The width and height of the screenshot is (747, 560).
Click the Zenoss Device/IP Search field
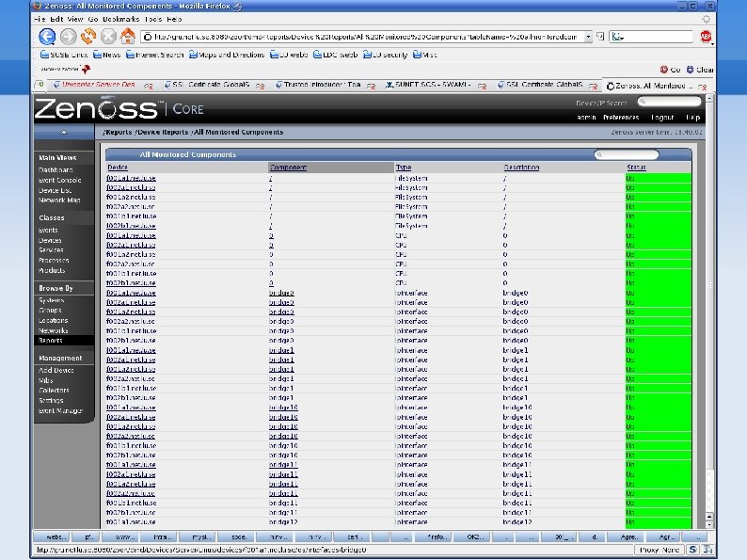669,102
